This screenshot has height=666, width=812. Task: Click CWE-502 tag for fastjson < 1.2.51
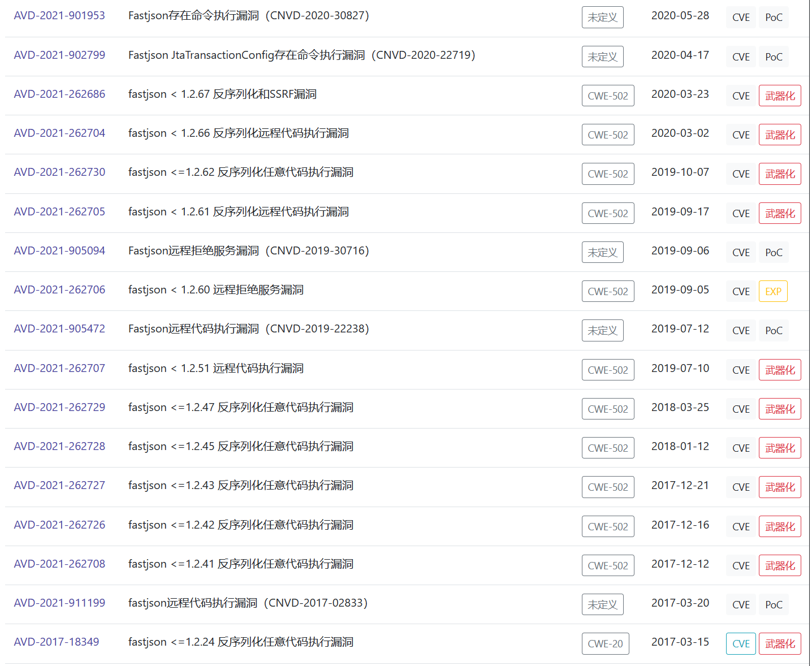(608, 370)
